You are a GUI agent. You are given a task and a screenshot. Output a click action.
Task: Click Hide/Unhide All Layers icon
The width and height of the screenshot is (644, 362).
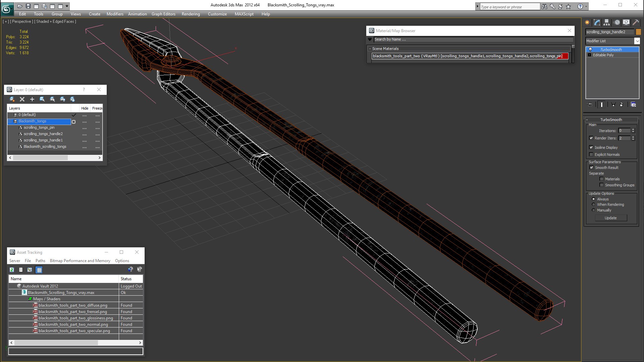click(62, 99)
